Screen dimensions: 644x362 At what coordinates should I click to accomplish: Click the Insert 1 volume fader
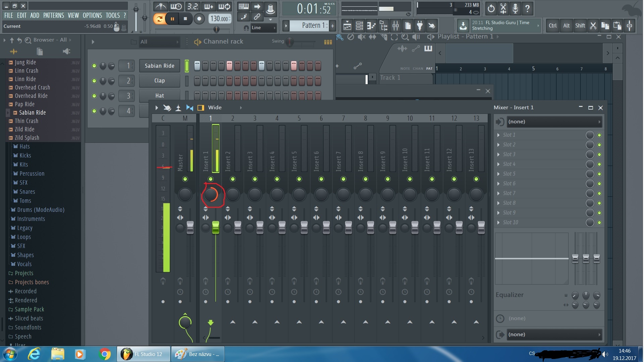215,227
